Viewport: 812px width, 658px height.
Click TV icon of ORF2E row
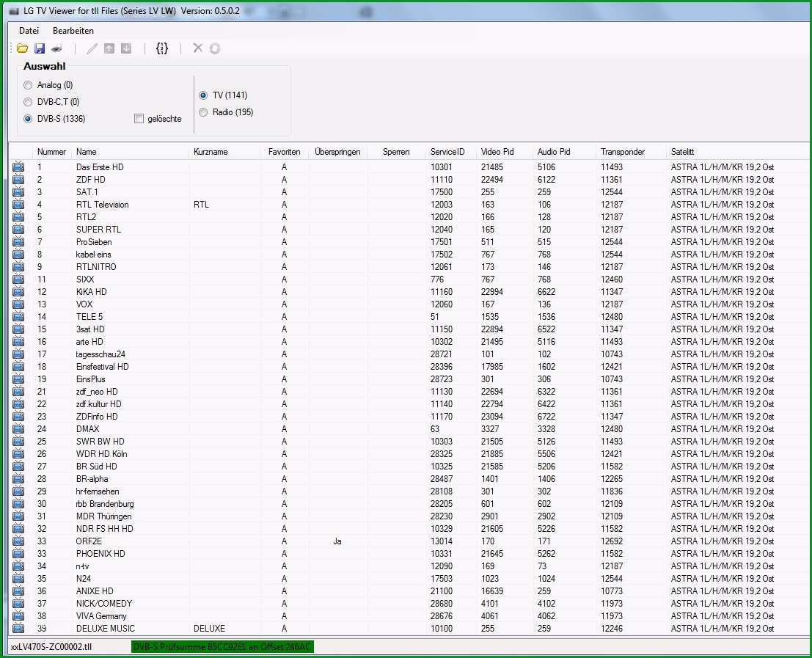click(x=18, y=541)
